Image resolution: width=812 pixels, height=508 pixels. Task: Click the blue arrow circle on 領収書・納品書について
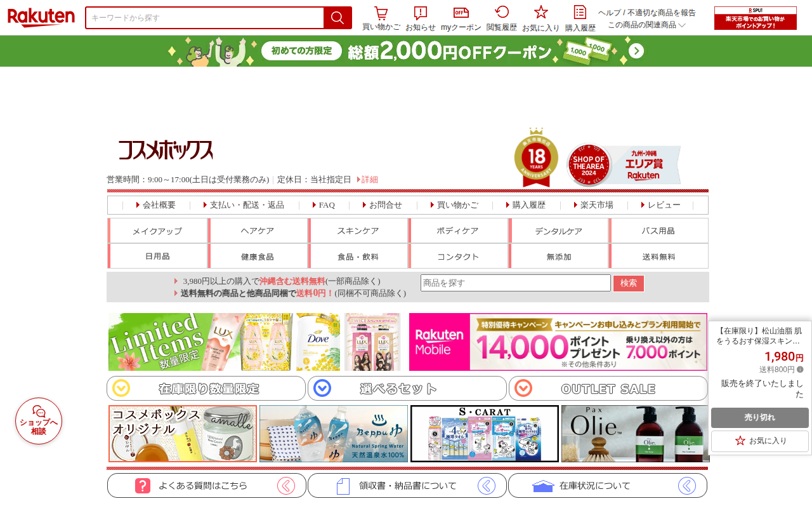tap(487, 486)
